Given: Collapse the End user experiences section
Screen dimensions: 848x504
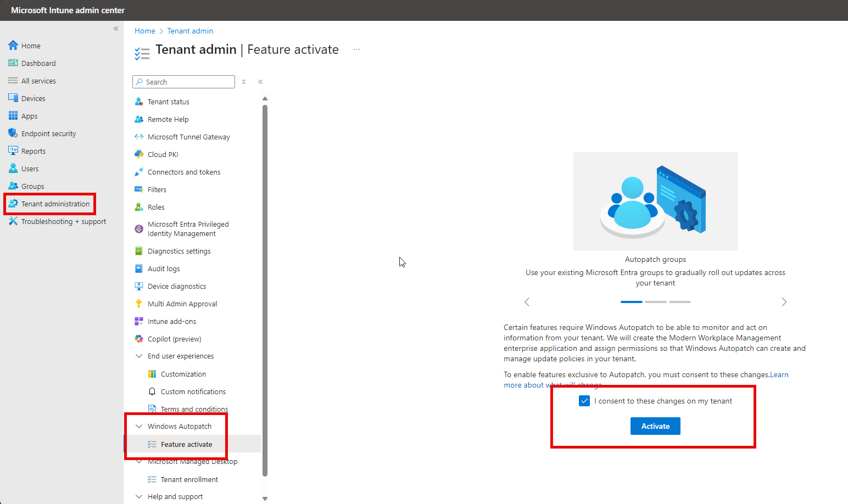Looking at the screenshot, I should click(139, 356).
